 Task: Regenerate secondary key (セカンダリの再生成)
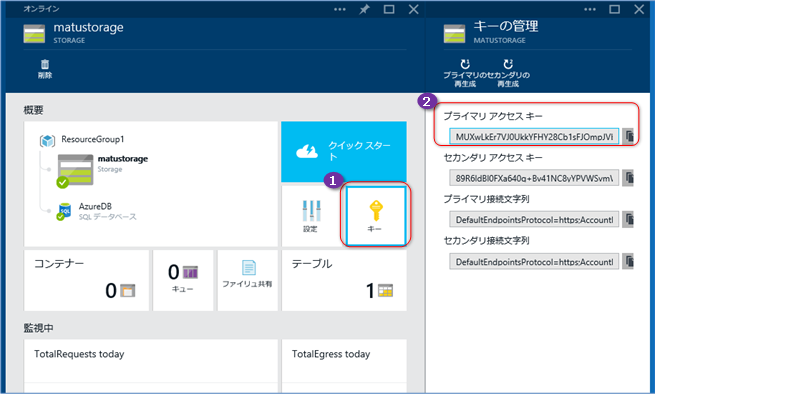point(508,73)
